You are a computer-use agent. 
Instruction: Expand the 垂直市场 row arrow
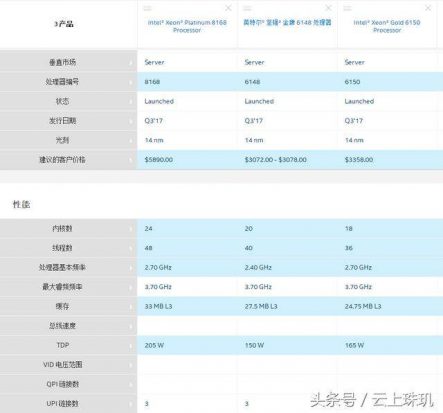(x=131, y=62)
